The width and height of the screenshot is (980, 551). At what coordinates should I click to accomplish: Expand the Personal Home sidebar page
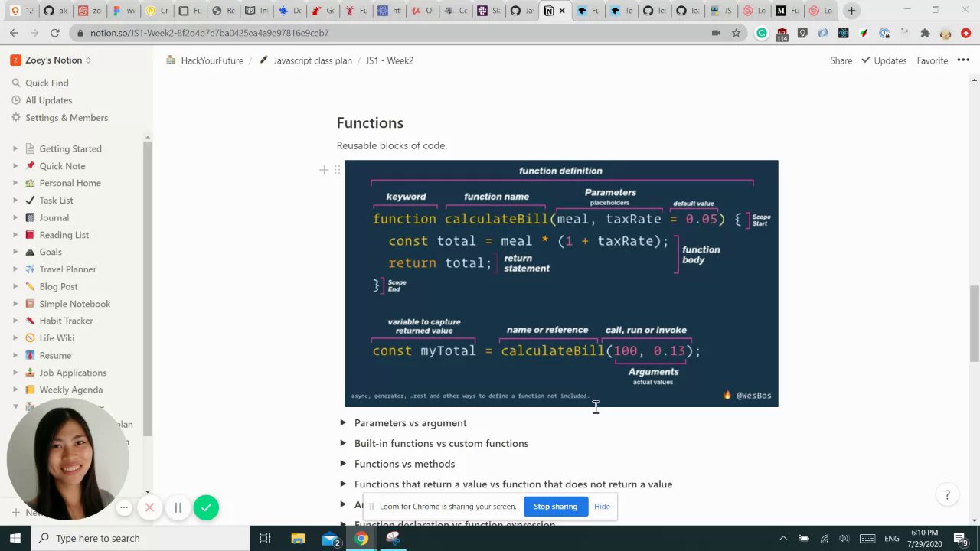point(15,183)
